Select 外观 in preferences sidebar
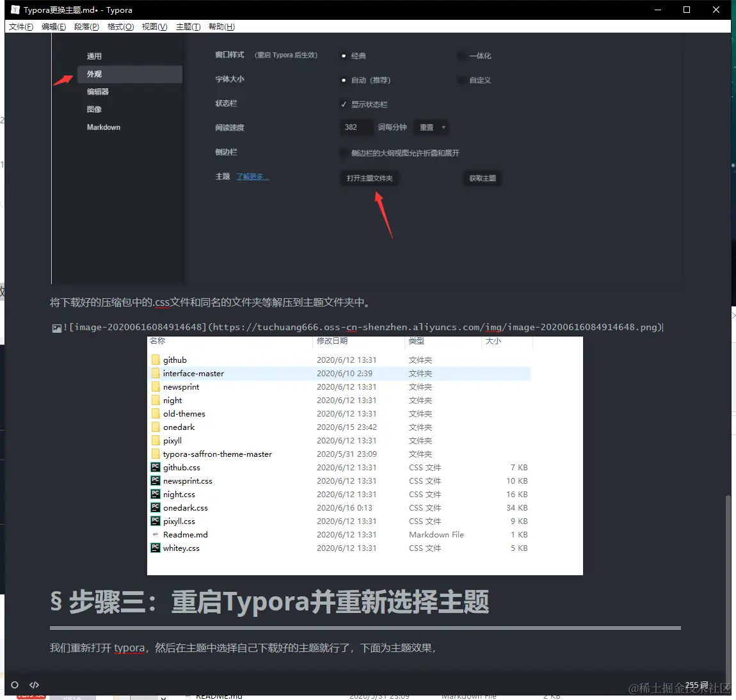 point(129,74)
